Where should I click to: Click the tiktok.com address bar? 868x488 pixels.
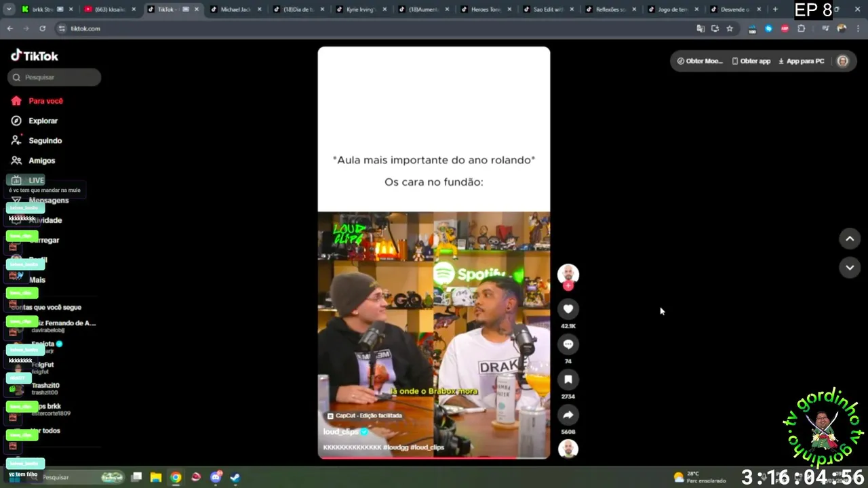tap(373, 28)
